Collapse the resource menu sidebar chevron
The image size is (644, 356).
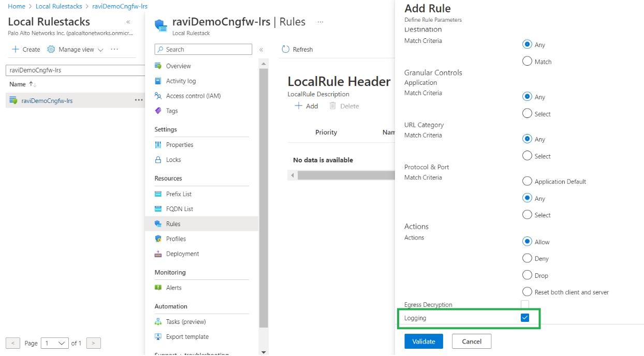[261, 50]
